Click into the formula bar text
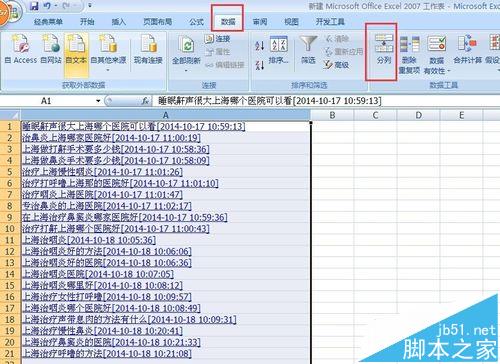 click(270, 101)
